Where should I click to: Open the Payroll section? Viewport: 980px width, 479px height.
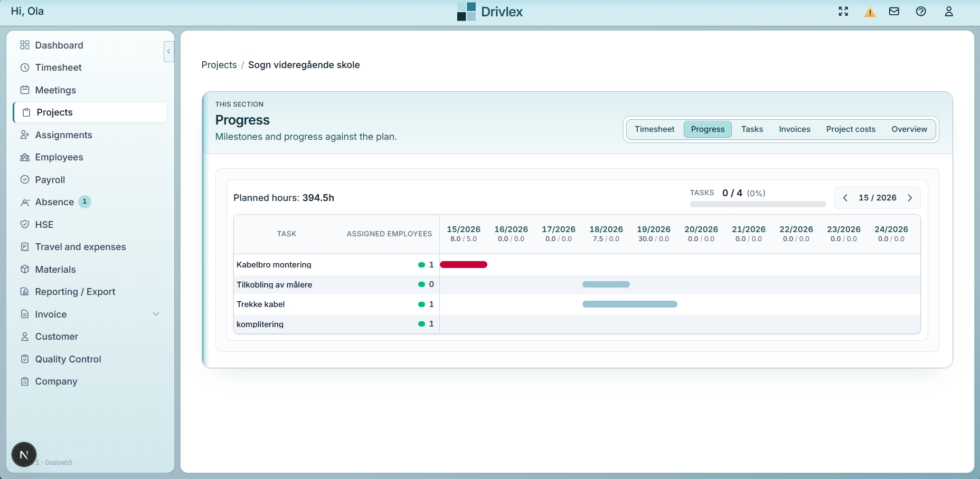point(50,179)
